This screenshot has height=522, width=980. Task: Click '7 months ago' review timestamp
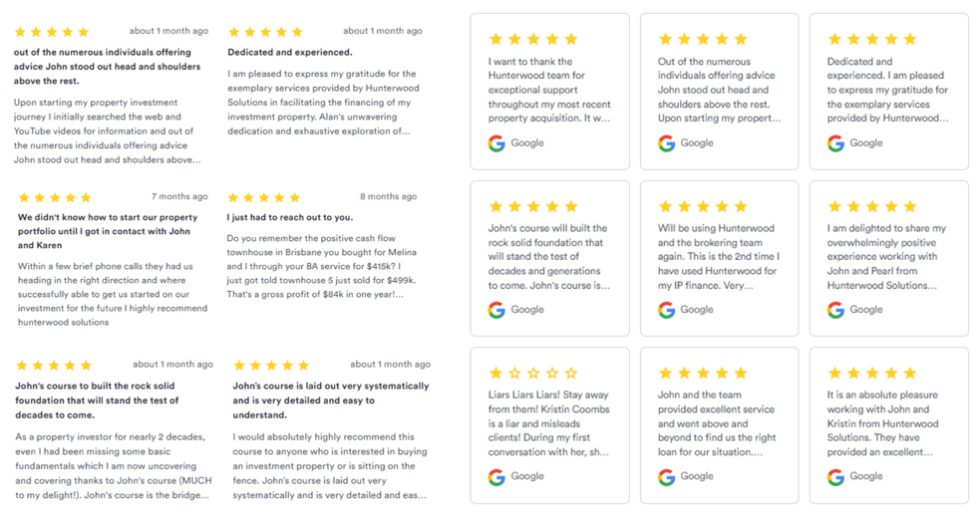coord(179,197)
